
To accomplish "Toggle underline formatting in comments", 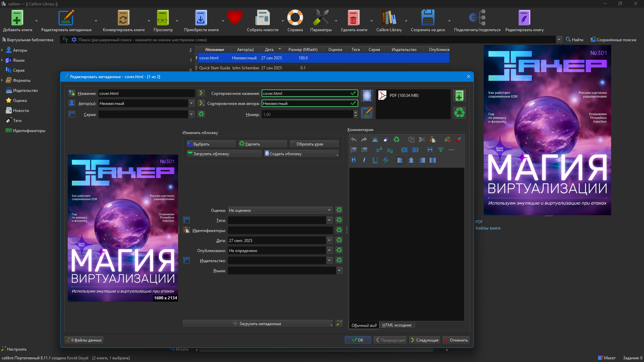I will tap(375, 160).
